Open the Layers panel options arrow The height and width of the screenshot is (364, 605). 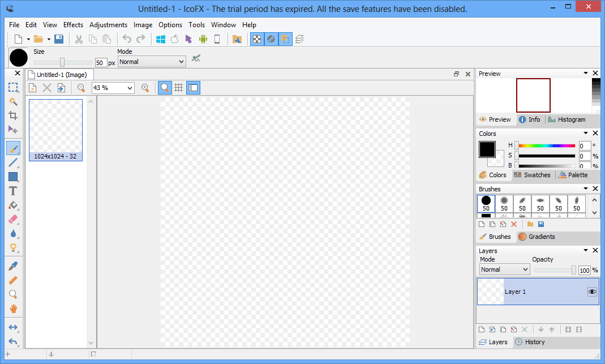585,250
